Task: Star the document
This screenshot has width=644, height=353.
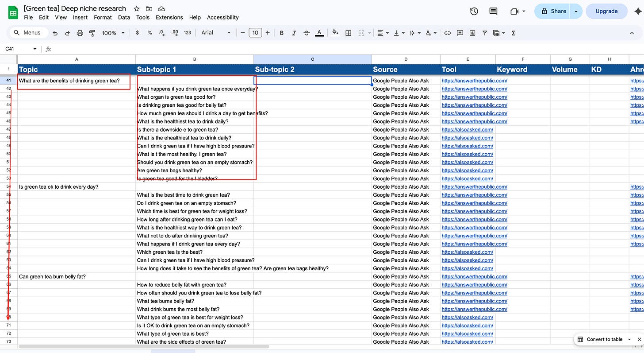Action: 137,9
